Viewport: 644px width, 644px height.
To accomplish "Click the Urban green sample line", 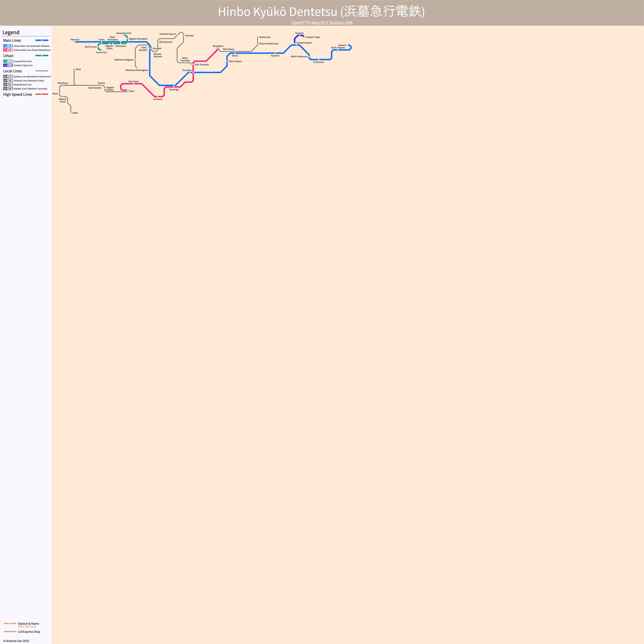I will click(x=42, y=56).
